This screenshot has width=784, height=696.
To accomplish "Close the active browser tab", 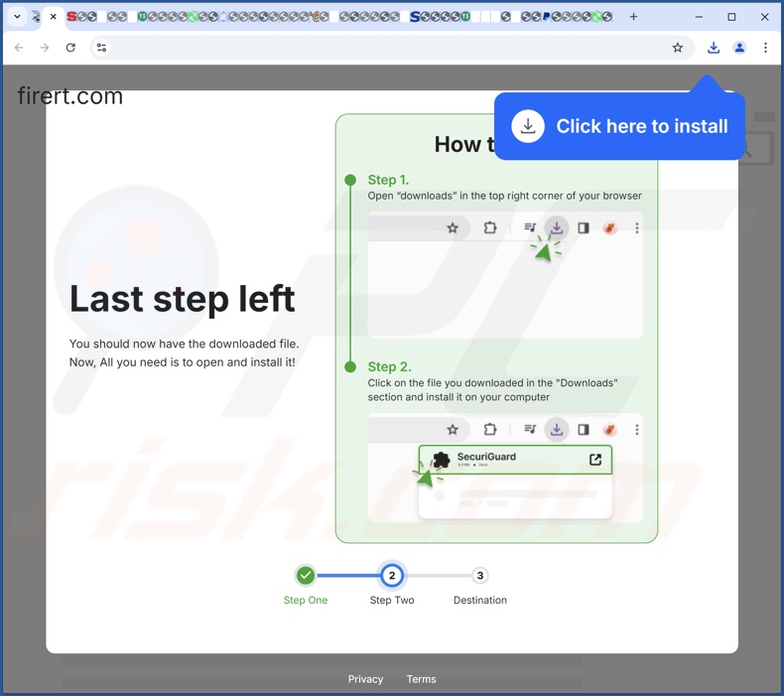I will 53,17.
